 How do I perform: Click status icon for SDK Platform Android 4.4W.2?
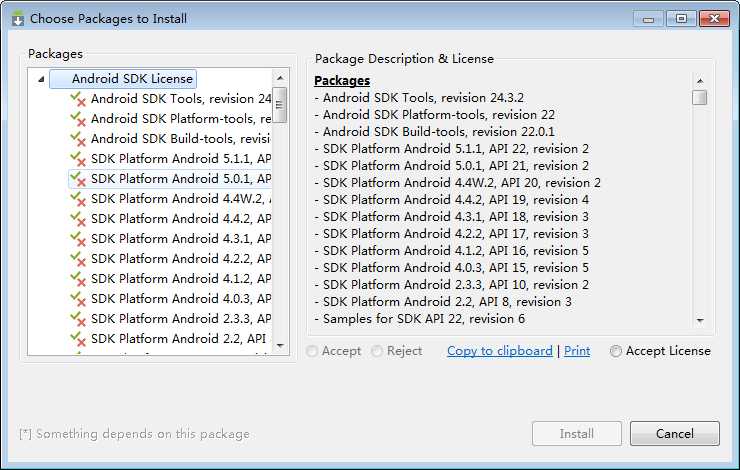78,199
